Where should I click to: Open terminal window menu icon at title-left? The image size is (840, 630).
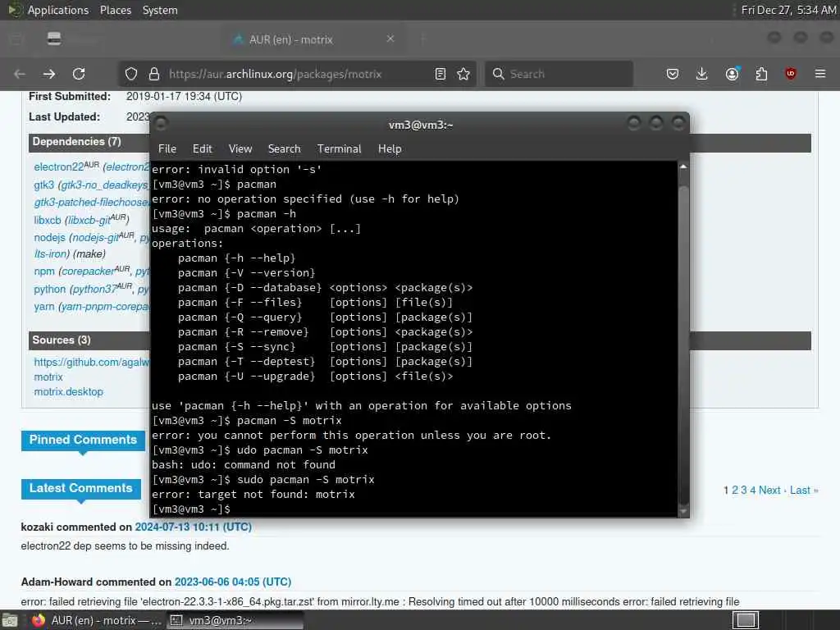(x=161, y=124)
